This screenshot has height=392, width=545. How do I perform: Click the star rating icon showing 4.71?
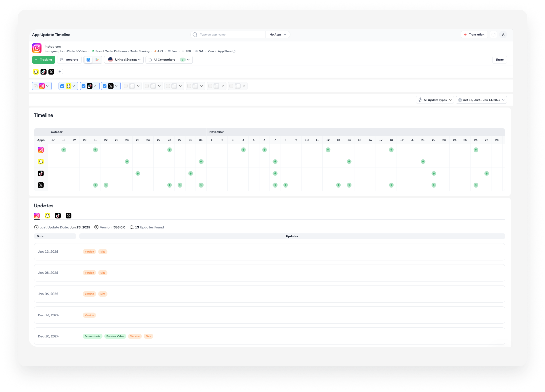(x=155, y=51)
